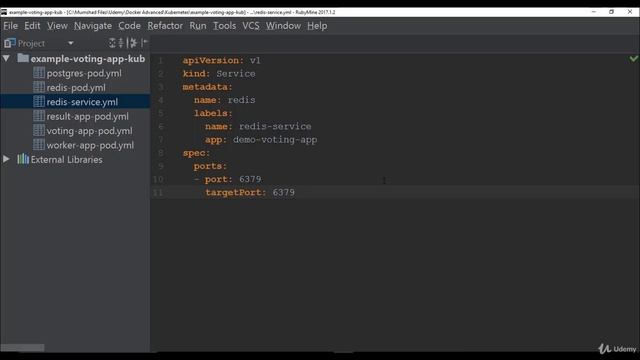Click Scroll from Source target icon
Viewport: 640px width, 360px height.
[x=112, y=42]
